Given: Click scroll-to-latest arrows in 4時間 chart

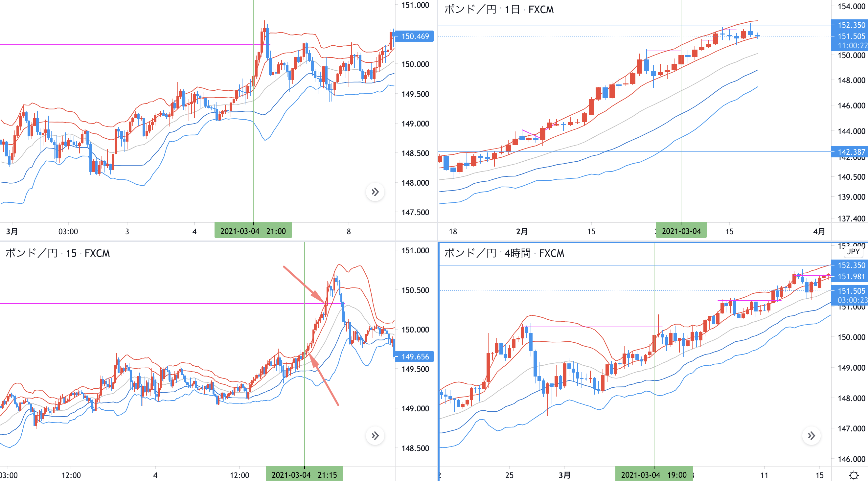Looking at the screenshot, I should tap(811, 436).
